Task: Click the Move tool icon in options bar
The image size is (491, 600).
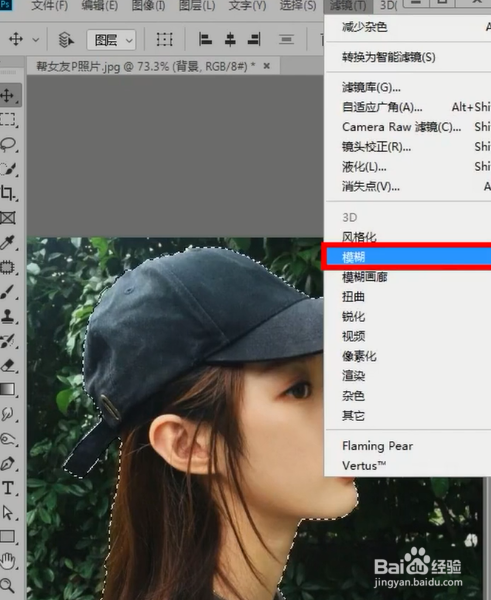Action: click(x=16, y=39)
